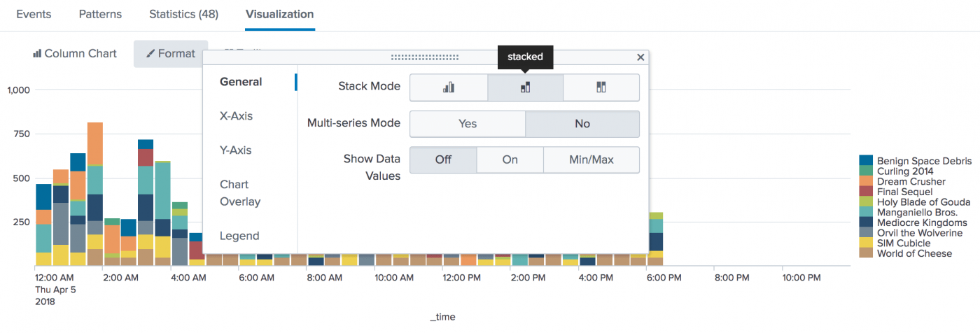Image resolution: width=980 pixels, height=333 pixels.
Task: Set Multi-series Mode to Yes
Action: (468, 124)
